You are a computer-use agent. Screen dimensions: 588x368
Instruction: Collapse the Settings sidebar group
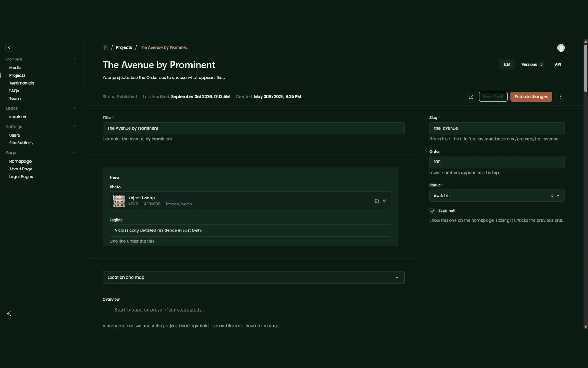(75, 127)
